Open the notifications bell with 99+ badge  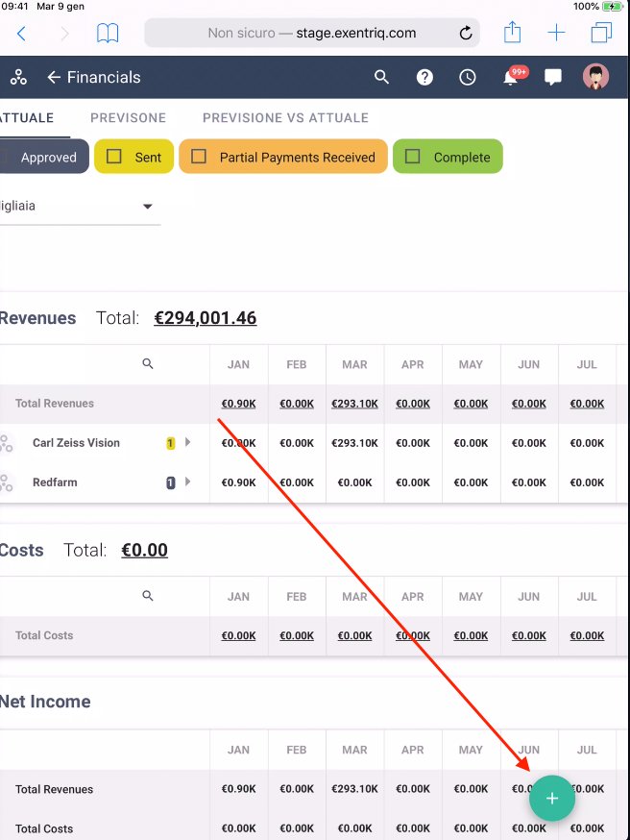pyautogui.click(x=512, y=77)
